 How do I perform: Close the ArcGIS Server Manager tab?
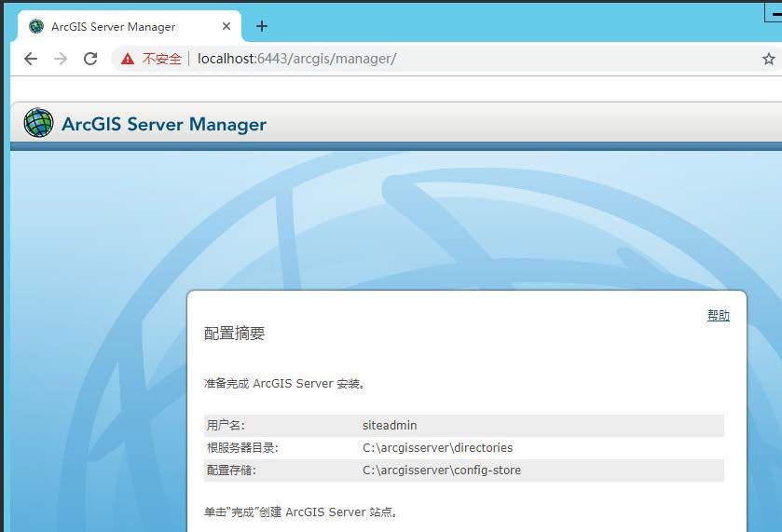coord(226,26)
